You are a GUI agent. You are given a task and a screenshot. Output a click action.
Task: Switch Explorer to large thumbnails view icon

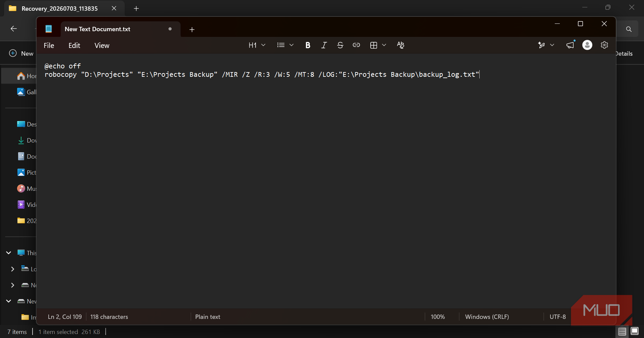635,332
